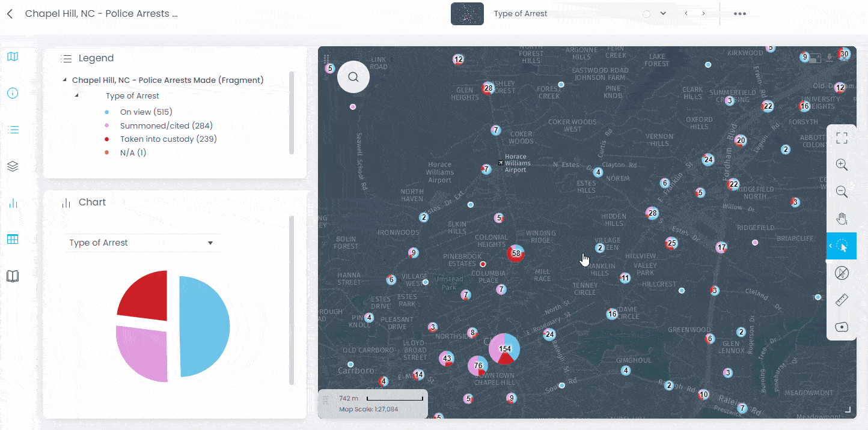Open the legend list sidebar icon

(x=13, y=130)
